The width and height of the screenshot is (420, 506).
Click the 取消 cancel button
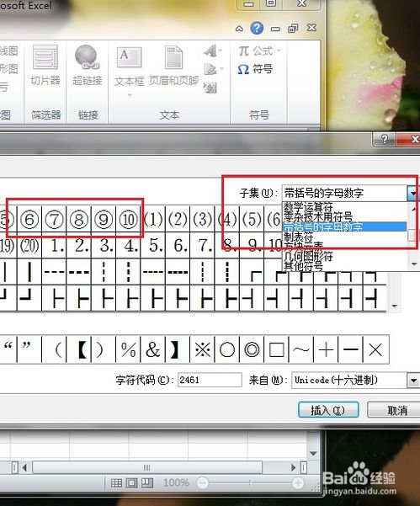(395, 410)
